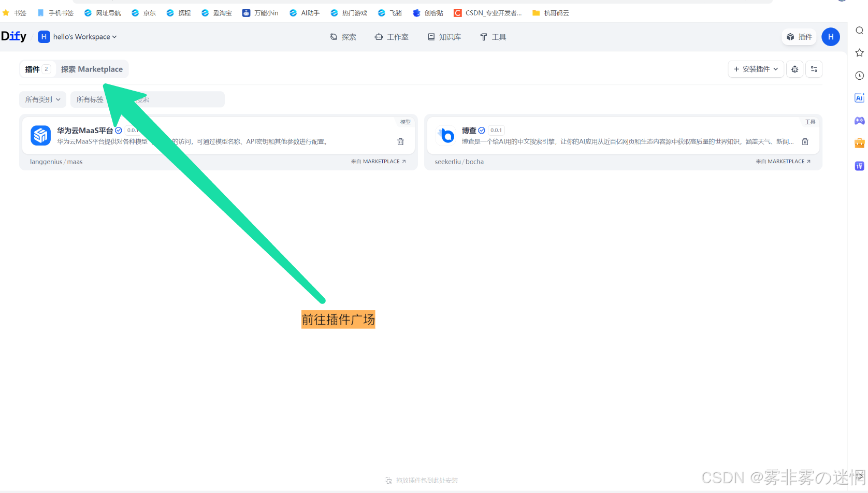Open the 华为云MaaS平台 来自 MARKETPLACE link
Screen dimensions: 868x493
coord(379,162)
